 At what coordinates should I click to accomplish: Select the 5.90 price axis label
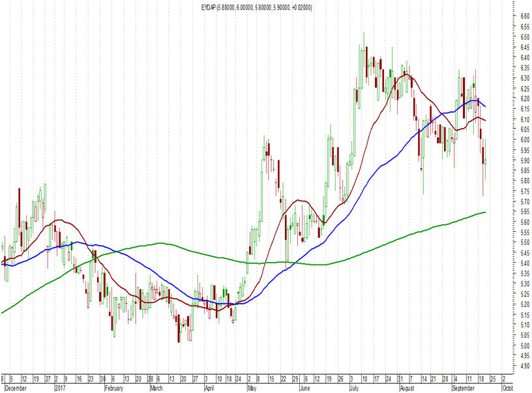(x=525, y=160)
